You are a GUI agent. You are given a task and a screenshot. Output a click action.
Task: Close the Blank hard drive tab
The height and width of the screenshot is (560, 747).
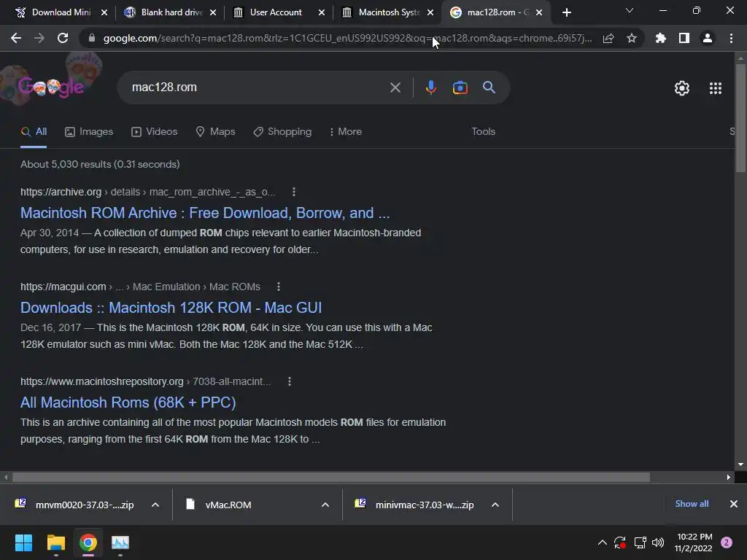point(213,12)
